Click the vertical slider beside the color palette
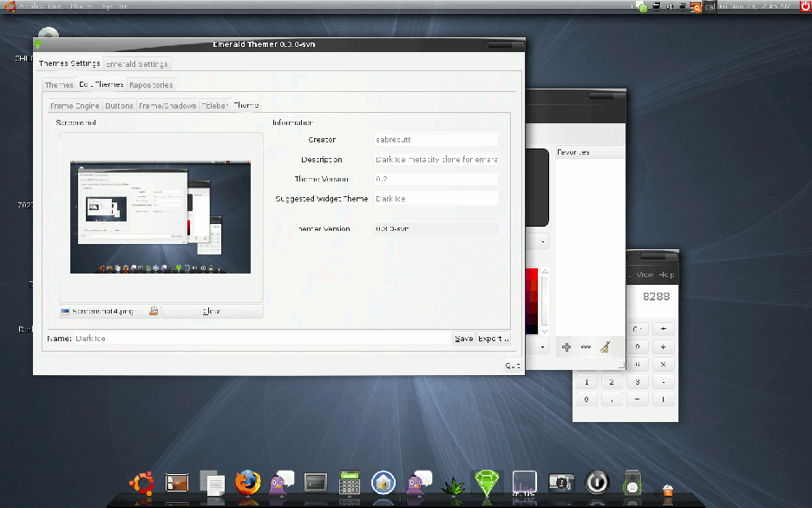Image resolution: width=812 pixels, height=508 pixels. coord(544,300)
